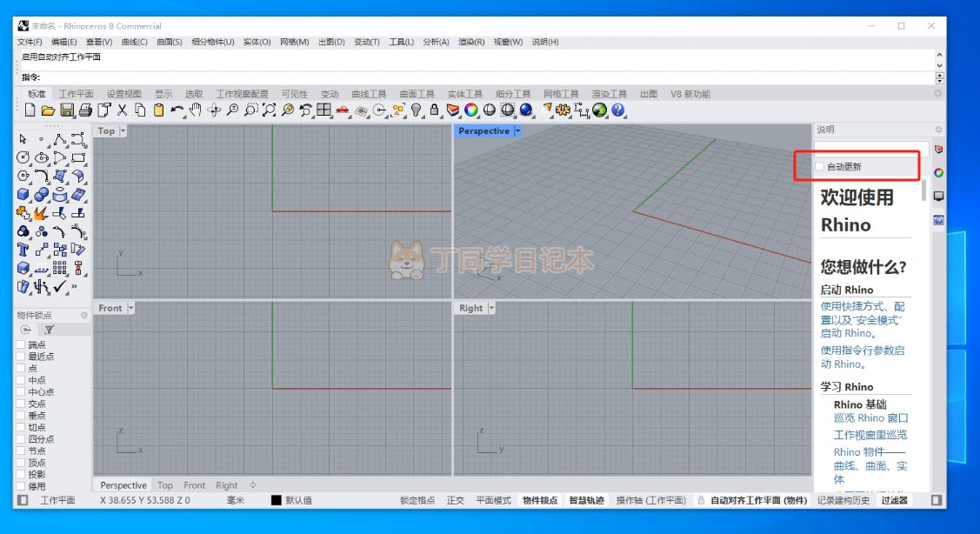Enable the 自动更新 checkbox
Screen dimensions: 980x534
coord(819,167)
